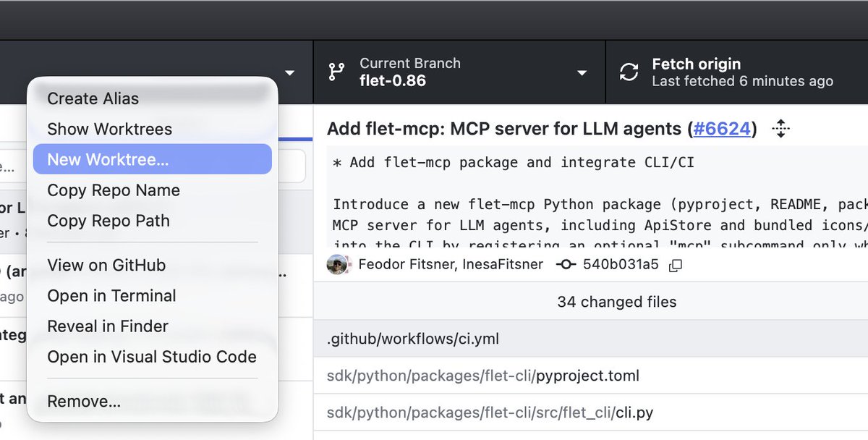The image size is (868, 440).
Task: Click the commit hash 540b031a5 text
Action: coord(621,264)
